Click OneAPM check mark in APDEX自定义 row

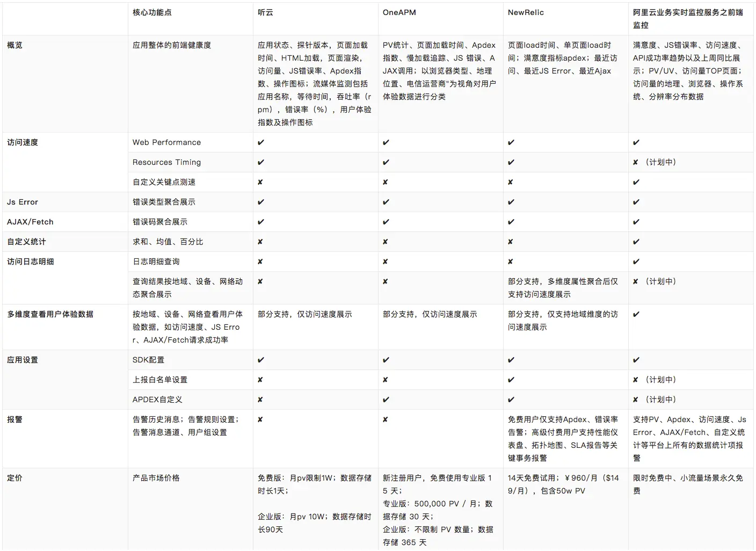(386, 400)
